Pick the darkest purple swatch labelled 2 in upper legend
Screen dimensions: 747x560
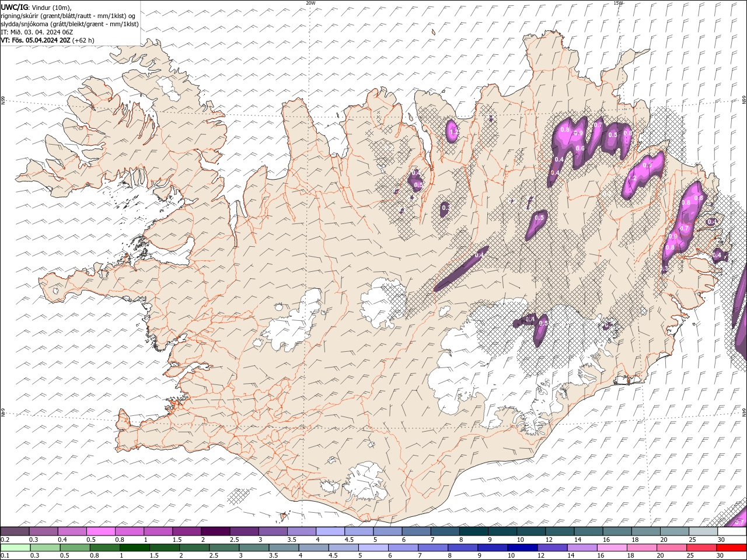click(x=215, y=531)
